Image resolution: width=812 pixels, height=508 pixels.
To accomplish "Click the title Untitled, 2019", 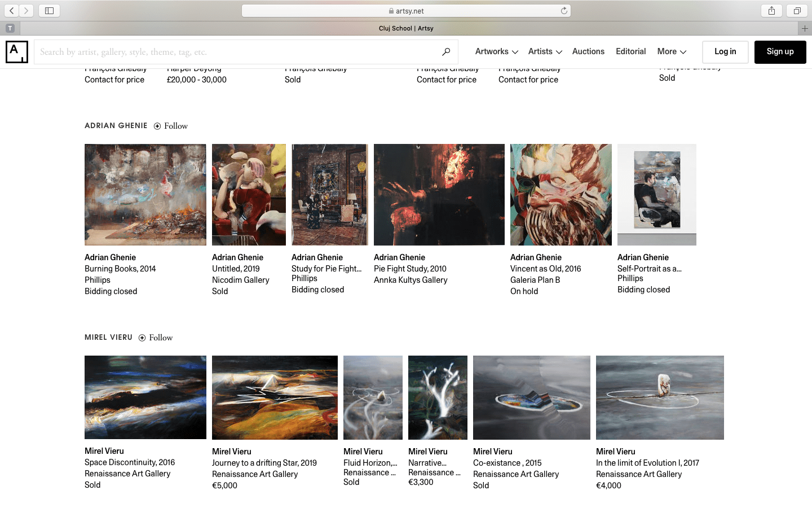I will click(236, 269).
